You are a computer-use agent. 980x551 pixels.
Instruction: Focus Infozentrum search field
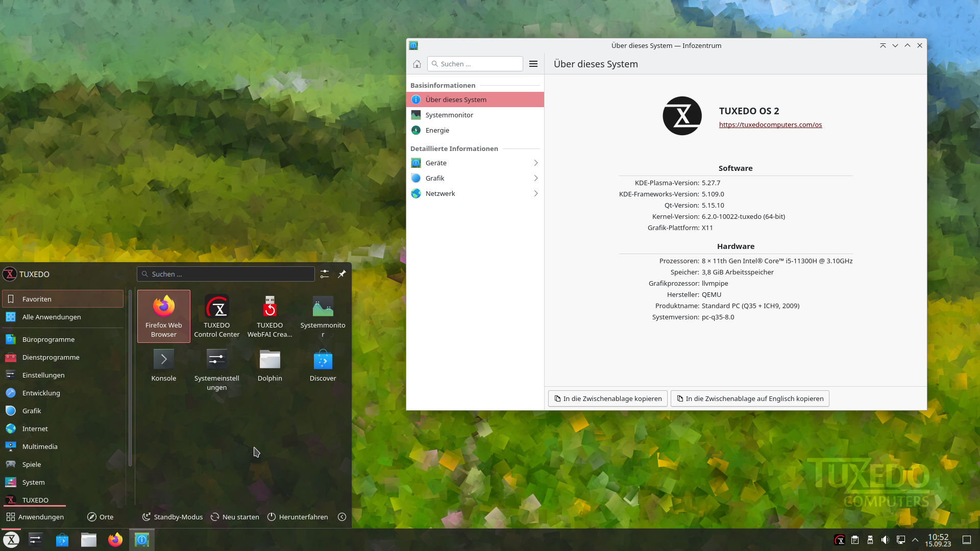click(x=475, y=64)
